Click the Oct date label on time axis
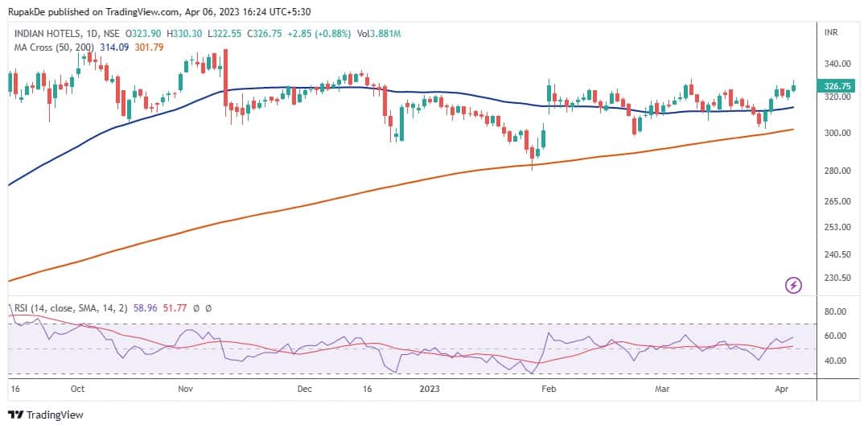Viewport: 868px width, 429px height. pos(77,389)
